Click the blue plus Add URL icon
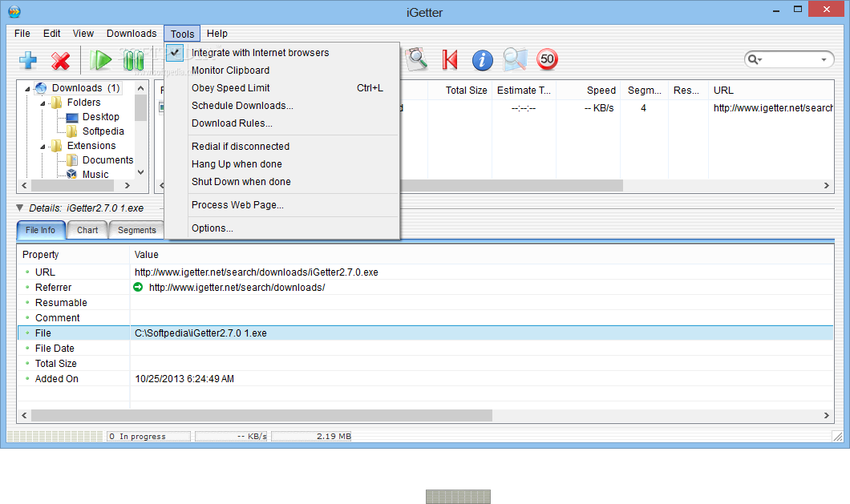This screenshot has height=504, width=850. pyautogui.click(x=28, y=60)
